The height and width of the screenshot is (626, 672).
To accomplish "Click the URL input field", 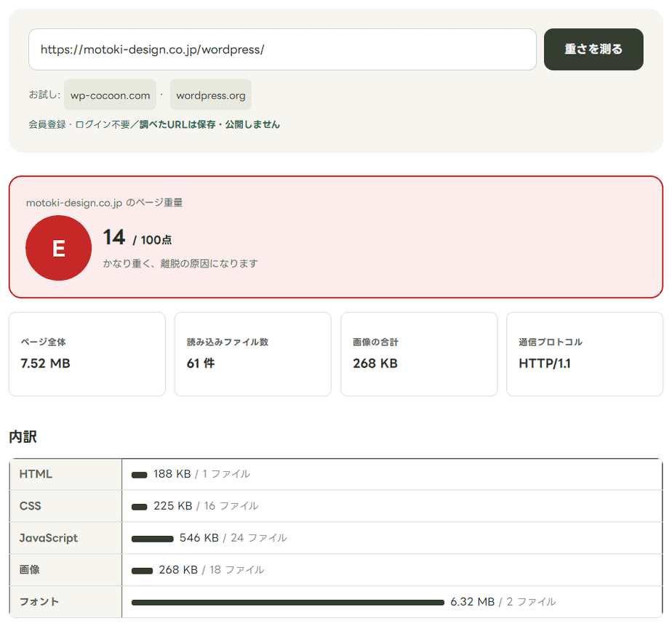I will pyautogui.click(x=282, y=49).
